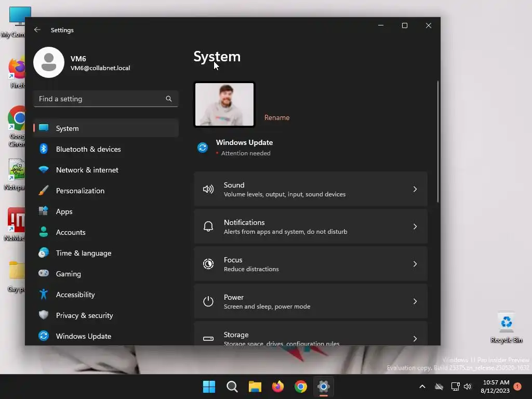Screen dimensions: 532x399
Task: Click the red notification badge
Action: (517, 387)
